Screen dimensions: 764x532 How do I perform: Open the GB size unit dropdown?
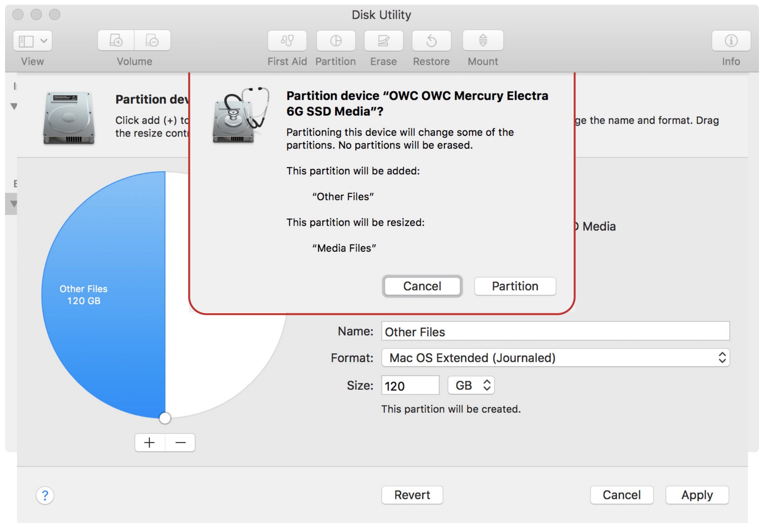point(471,385)
